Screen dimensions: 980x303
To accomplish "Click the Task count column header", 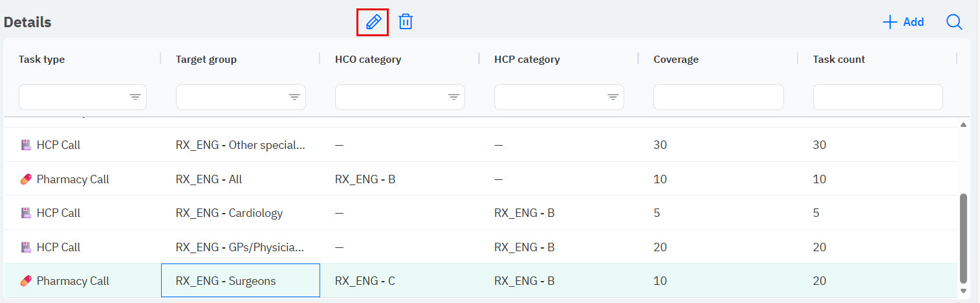I will tap(838, 60).
